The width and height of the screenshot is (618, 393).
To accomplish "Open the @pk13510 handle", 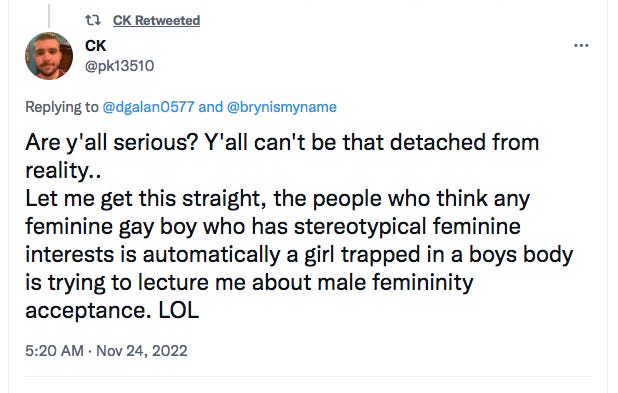I will [119, 66].
